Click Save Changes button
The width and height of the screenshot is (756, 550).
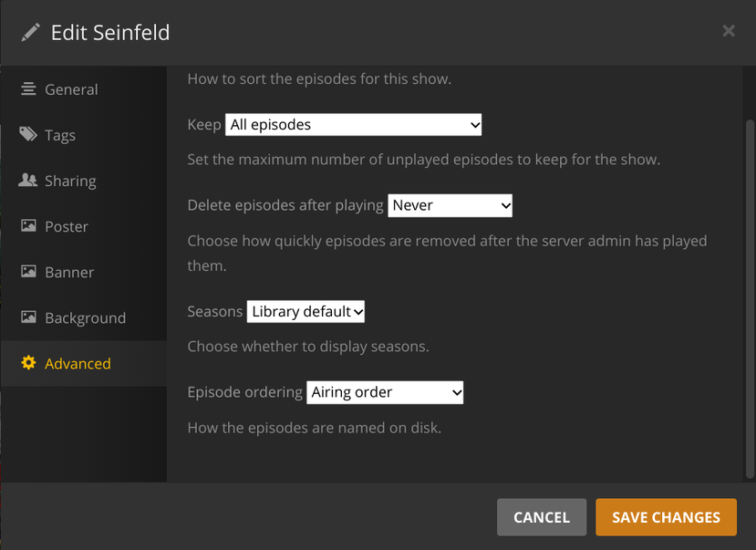pos(666,517)
